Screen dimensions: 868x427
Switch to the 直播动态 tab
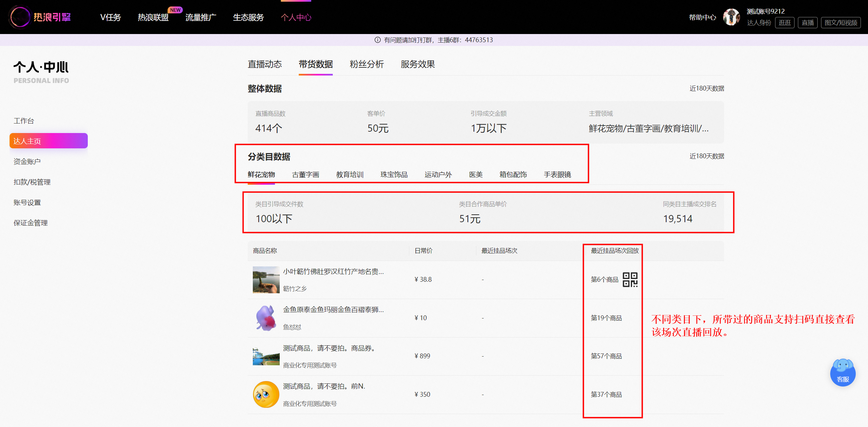click(x=265, y=64)
